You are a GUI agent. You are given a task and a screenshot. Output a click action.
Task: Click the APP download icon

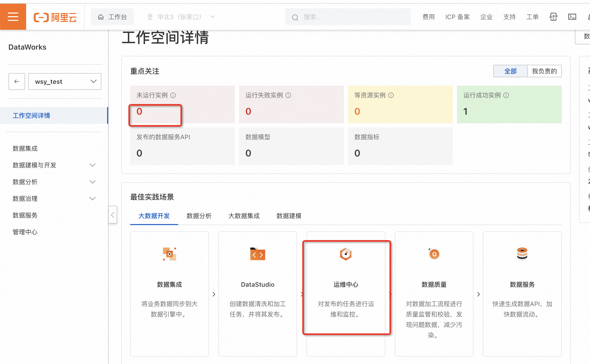pos(553,17)
